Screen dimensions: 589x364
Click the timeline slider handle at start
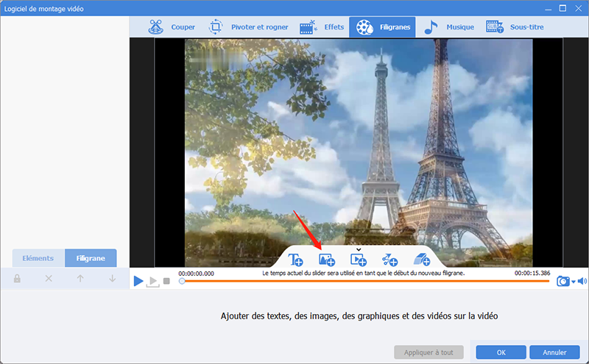pos(182,281)
